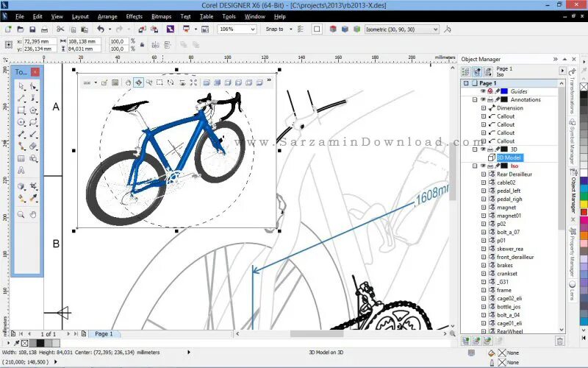The width and height of the screenshot is (588, 368).
Task: Go to next page arrow in navigator
Action: click(68, 333)
